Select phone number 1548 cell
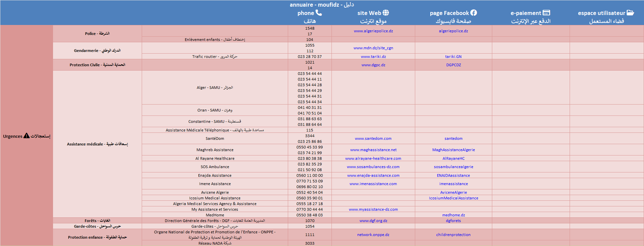 [309, 28]
